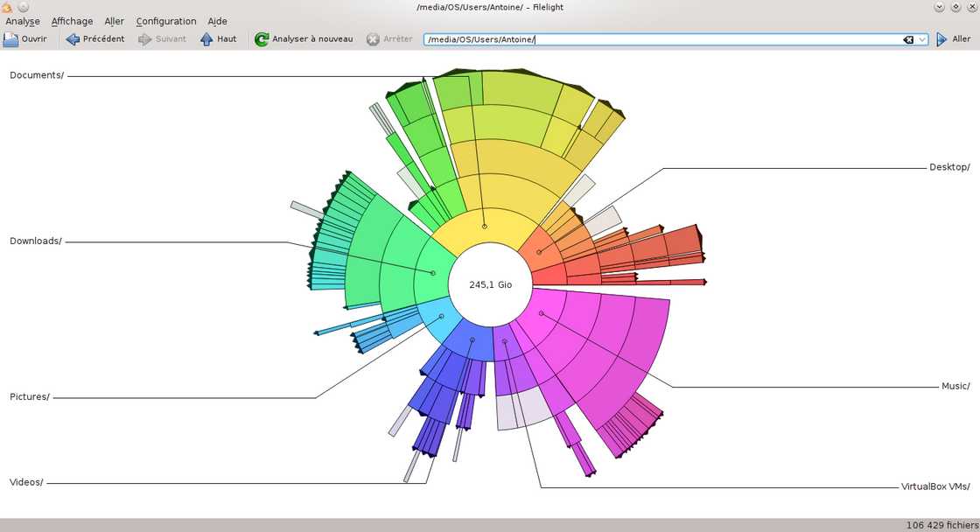The image size is (980, 532).
Task: Clear the location bar text icon
Action: [x=908, y=39]
